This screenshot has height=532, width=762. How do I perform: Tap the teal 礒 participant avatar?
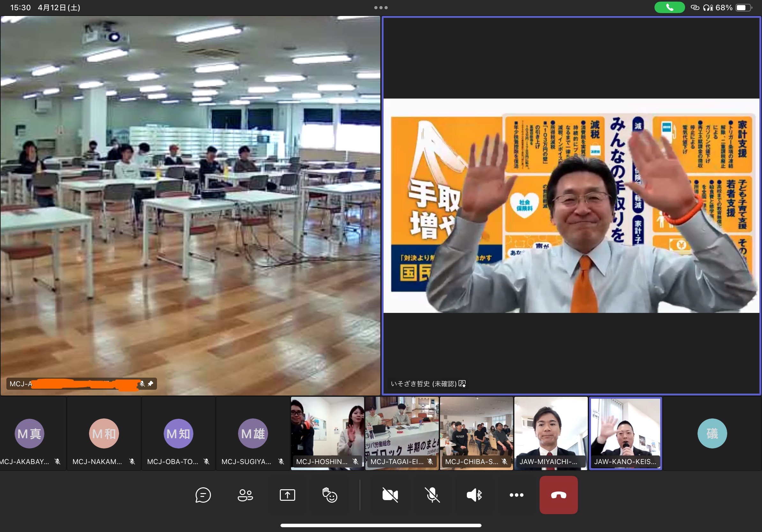tap(712, 433)
